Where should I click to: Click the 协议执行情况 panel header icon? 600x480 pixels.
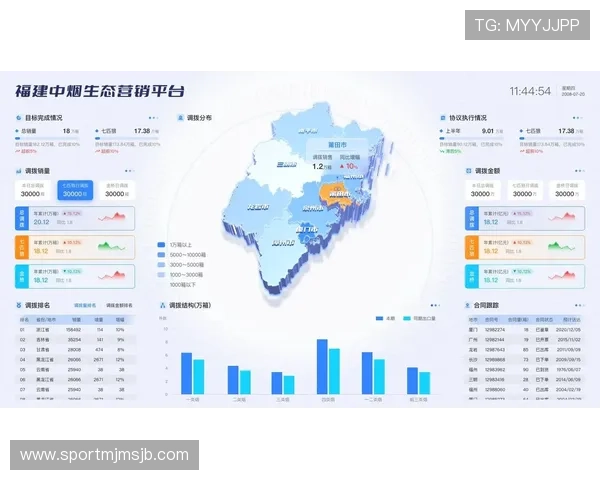[x=443, y=118]
